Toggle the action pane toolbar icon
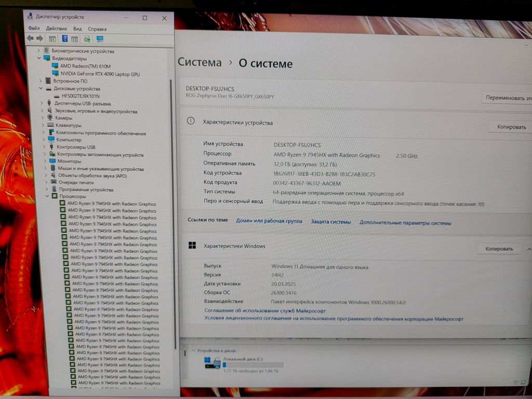Image resolution: width=532 pixels, height=399 pixels. click(75, 39)
